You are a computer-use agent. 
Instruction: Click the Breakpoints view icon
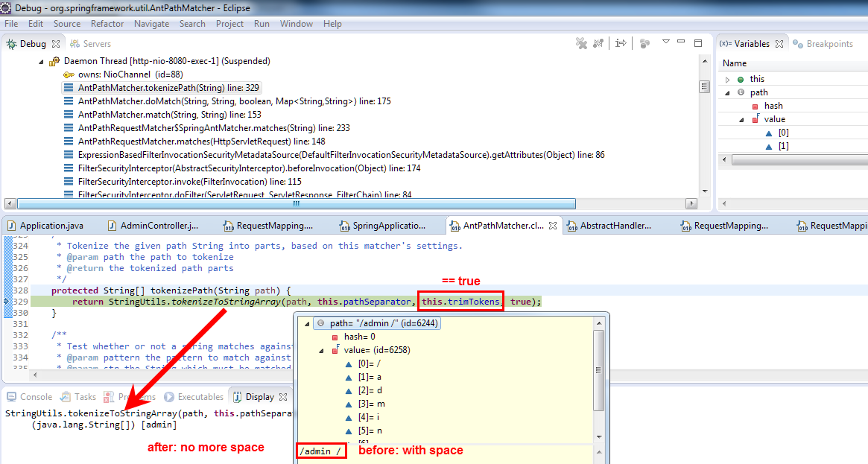coord(796,43)
